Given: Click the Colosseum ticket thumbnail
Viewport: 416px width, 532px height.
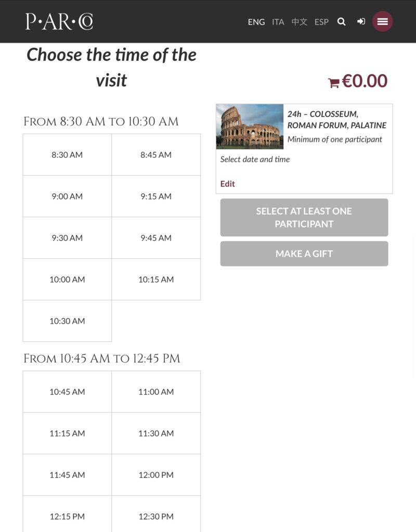Looking at the screenshot, I should (x=250, y=127).
